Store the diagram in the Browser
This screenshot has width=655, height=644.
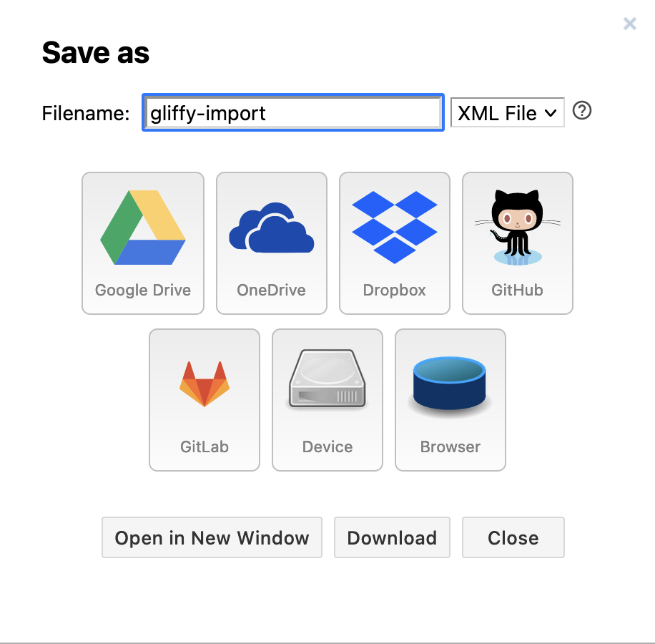click(x=450, y=399)
